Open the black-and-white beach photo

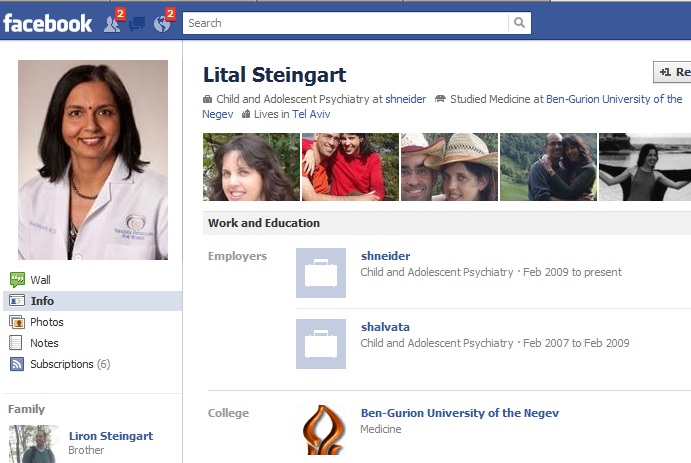(x=645, y=167)
